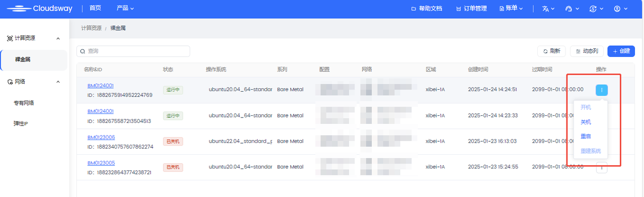This screenshot has height=197, width=644.
Task: Open BM0124001 with ID ending 3504513
Action: 101,111
